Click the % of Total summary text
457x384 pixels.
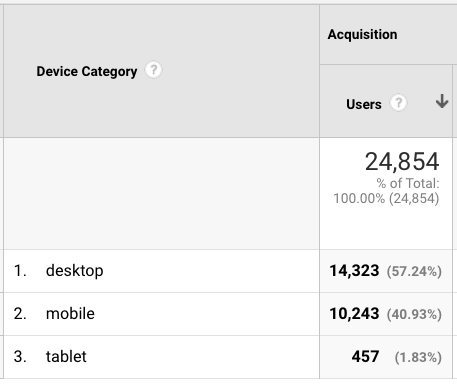tap(387, 191)
